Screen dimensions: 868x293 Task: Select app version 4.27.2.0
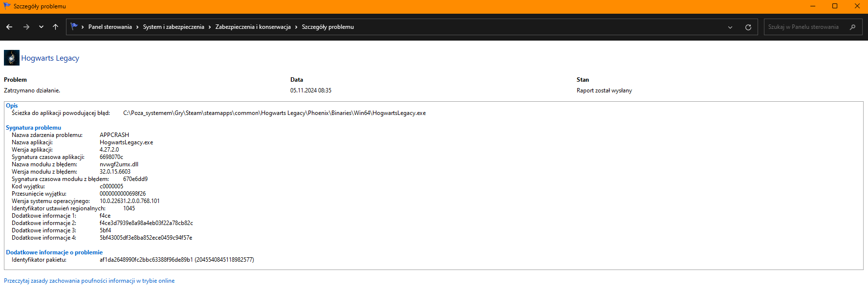pos(109,150)
